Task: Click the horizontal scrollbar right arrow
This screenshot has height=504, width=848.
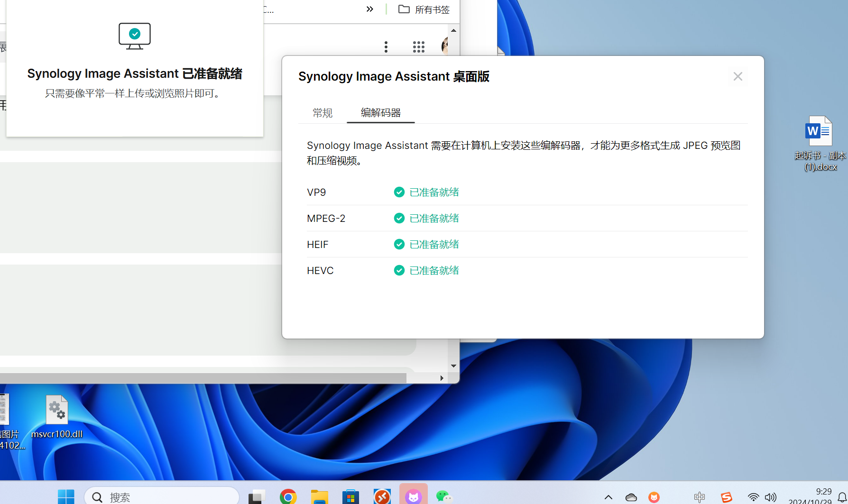Action: coord(442,378)
